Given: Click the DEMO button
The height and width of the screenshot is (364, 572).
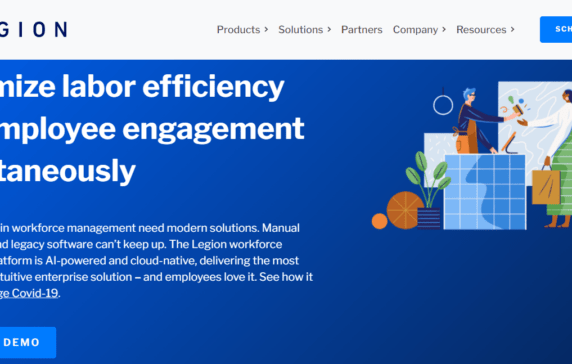Looking at the screenshot, I should pos(28,342).
